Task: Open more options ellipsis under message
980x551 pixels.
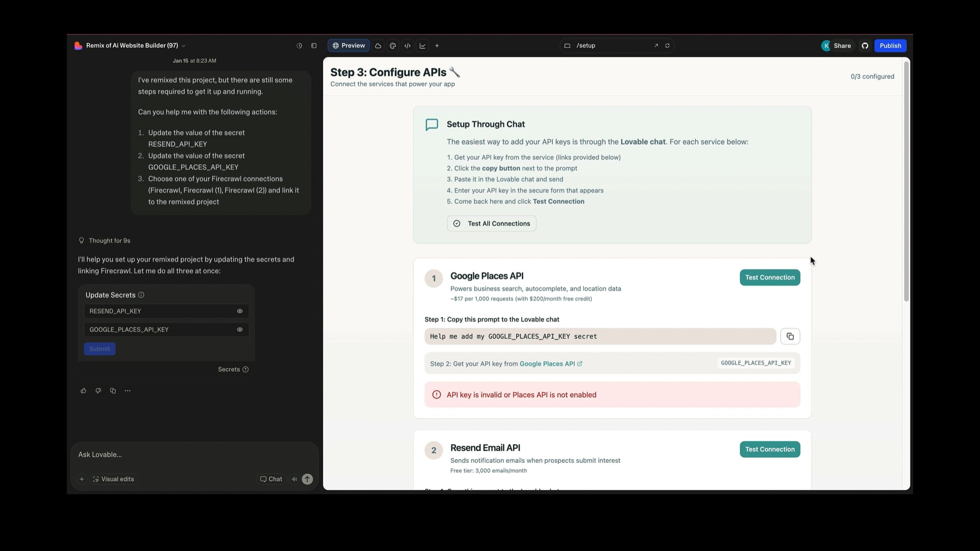Action: pyautogui.click(x=128, y=391)
